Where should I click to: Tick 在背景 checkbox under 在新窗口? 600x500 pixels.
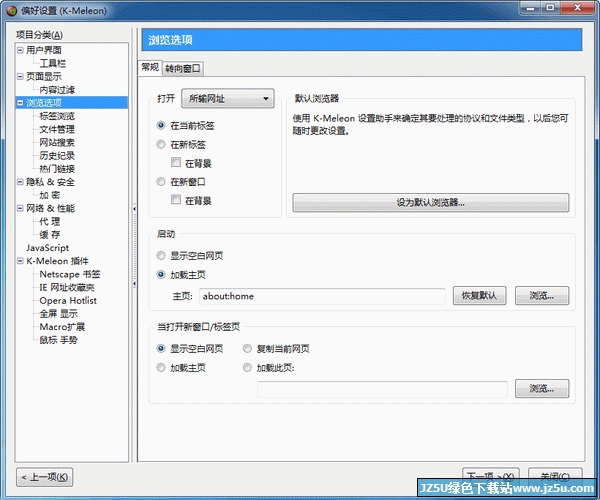(x=176, y=200)
